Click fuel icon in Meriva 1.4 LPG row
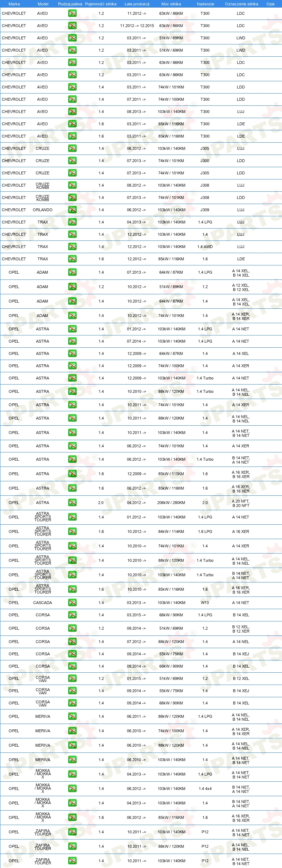 click(x=72, y=716)
